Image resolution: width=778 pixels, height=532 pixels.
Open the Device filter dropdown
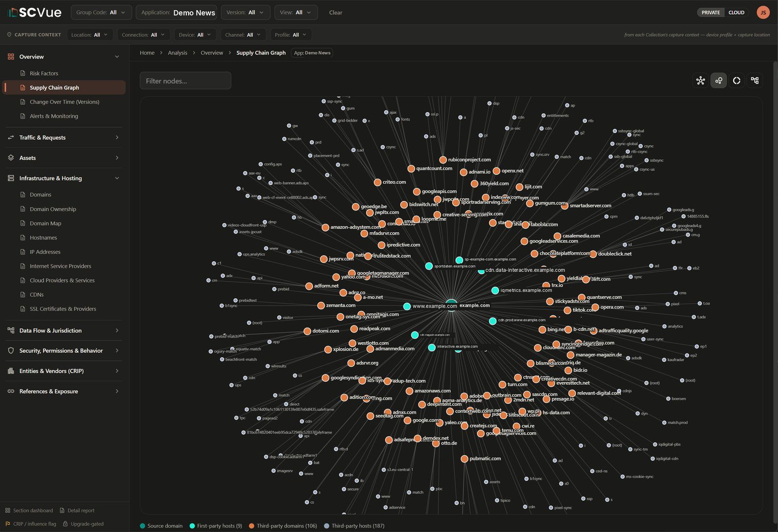[195, 35]
